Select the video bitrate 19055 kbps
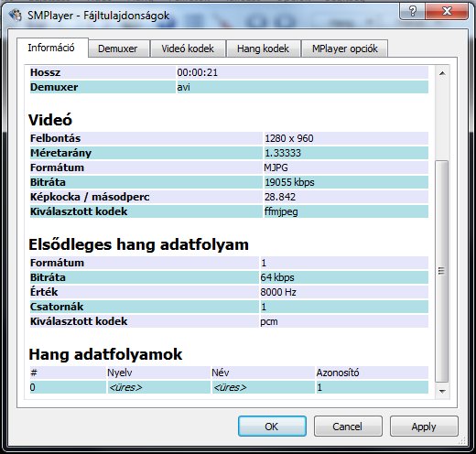Viewport: 476px width, 454px height. 289,182
